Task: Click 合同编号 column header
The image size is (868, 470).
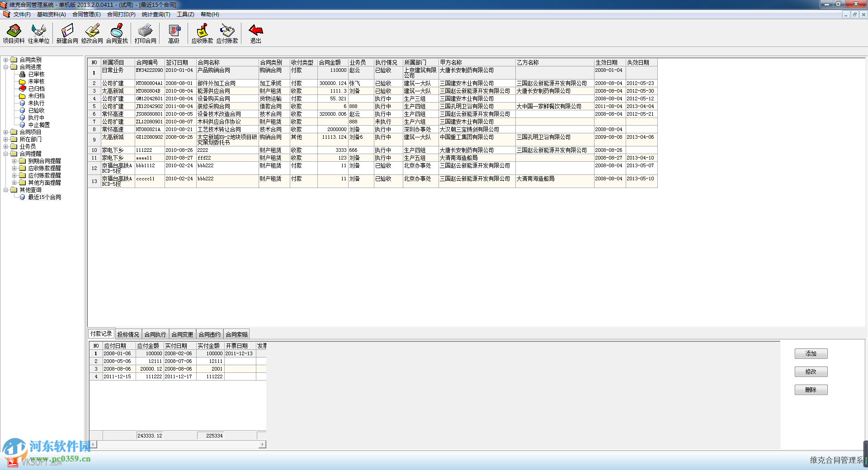Action: click(150, 62)
